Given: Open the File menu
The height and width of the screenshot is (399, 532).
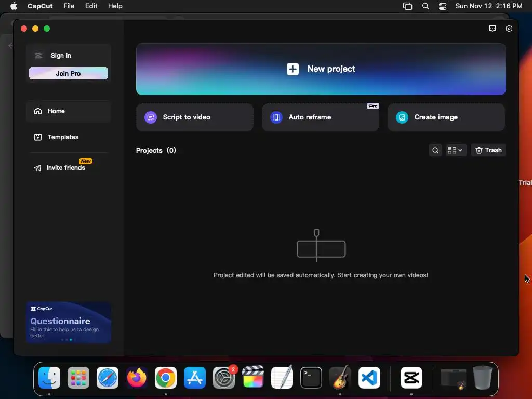Looking at the screenshot, I should pyautogui.click(x=69, y=6).
